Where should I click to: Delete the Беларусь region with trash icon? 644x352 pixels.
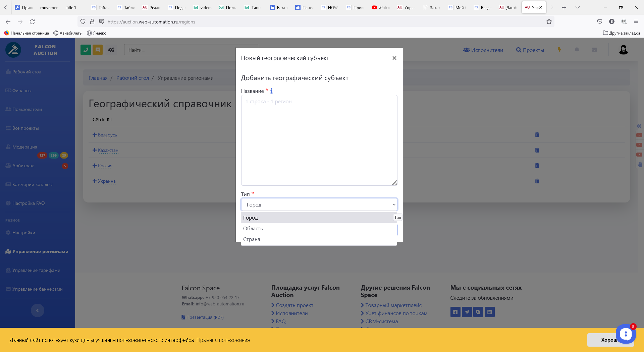pyautogui.click(x=537, y=135)
